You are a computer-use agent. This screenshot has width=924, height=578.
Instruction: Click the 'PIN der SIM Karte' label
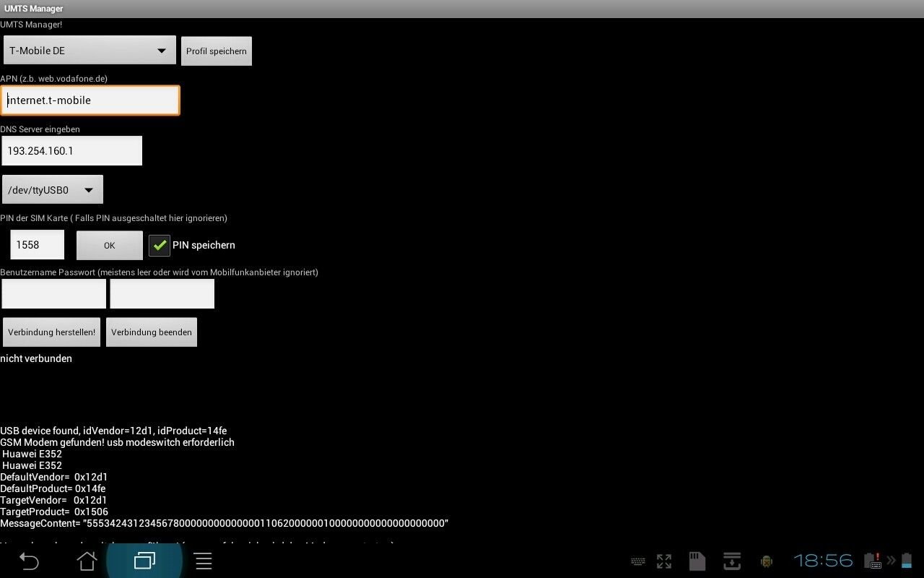[x=113, y=218]
